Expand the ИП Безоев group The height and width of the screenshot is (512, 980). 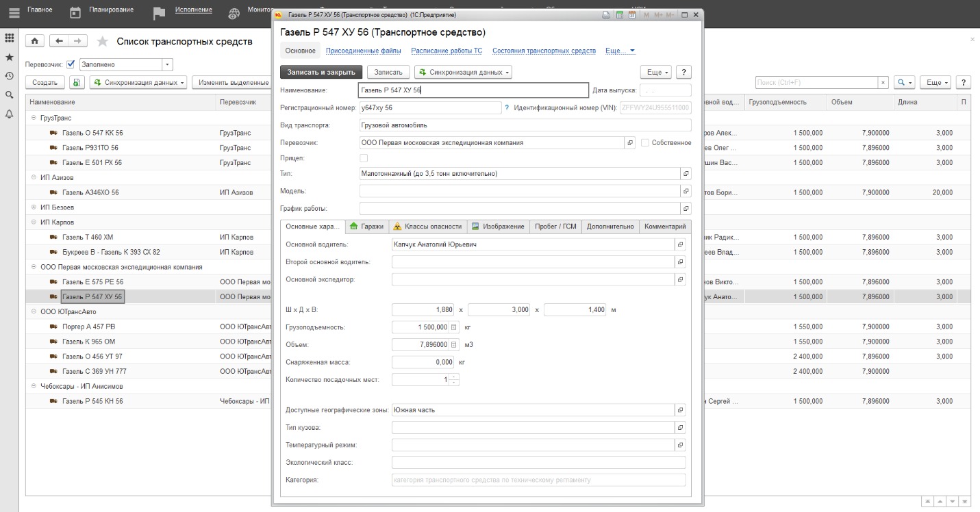point(34,207)
